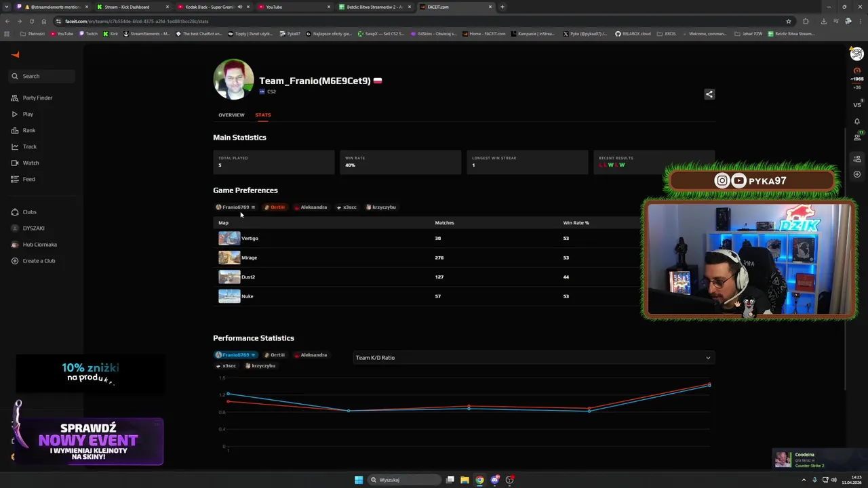
Task: Open the DYSZAKI club
Action: [28, 228]
